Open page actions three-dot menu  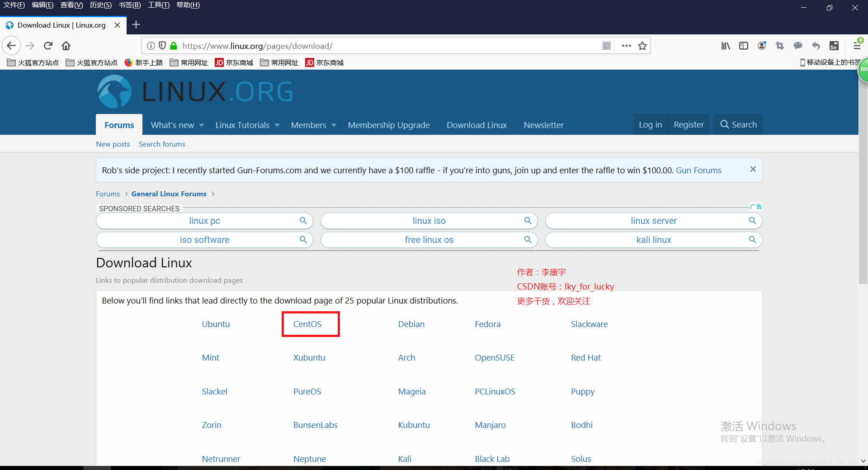coord(626,46)
